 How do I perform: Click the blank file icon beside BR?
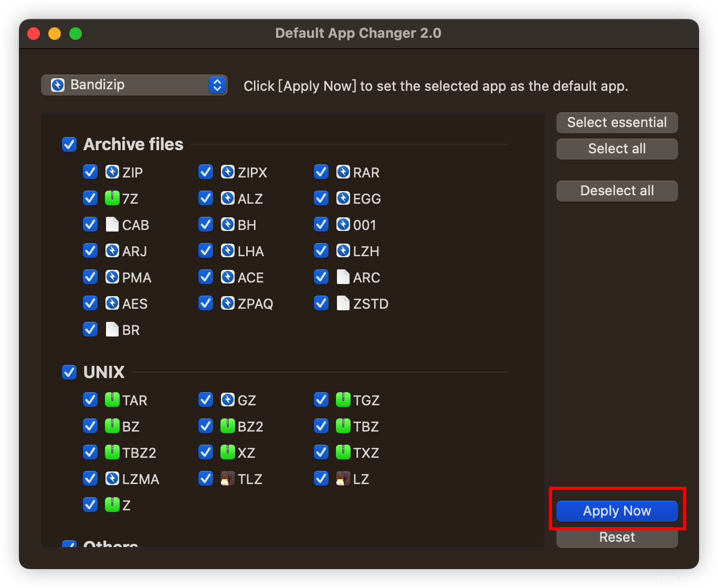pos(112,330)
